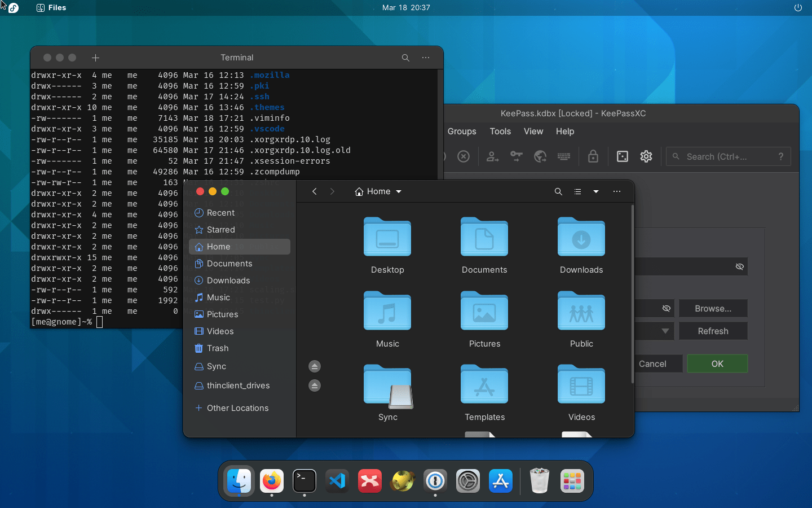Image resolution: width=812 pixels, height=508 pixels.
Task: Select Trash in Files sidebar
Action: 240,348
